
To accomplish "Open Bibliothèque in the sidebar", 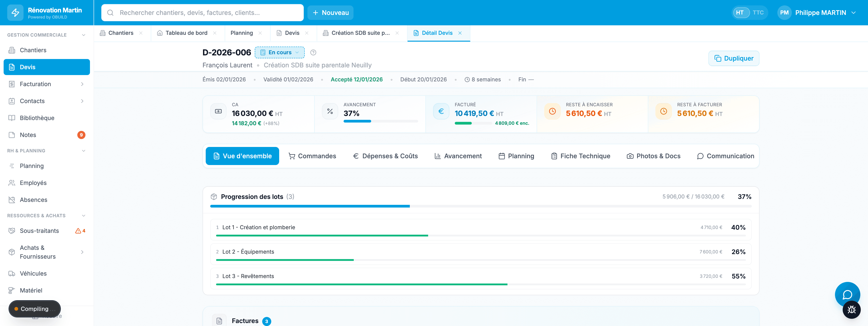I will pos(47,118).
